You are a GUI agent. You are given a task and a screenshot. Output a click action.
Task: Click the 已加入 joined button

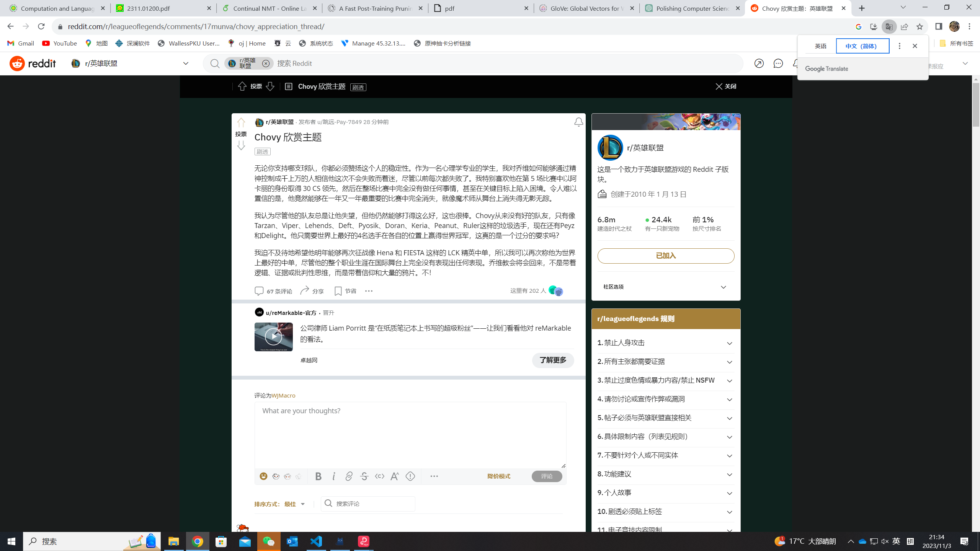[666, 256]
